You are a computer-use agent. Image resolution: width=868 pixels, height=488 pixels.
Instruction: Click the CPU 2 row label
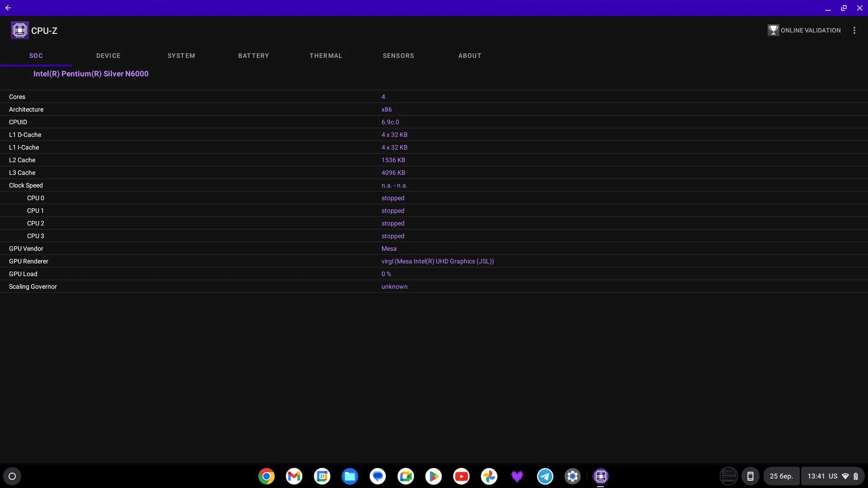coord(36,223)
